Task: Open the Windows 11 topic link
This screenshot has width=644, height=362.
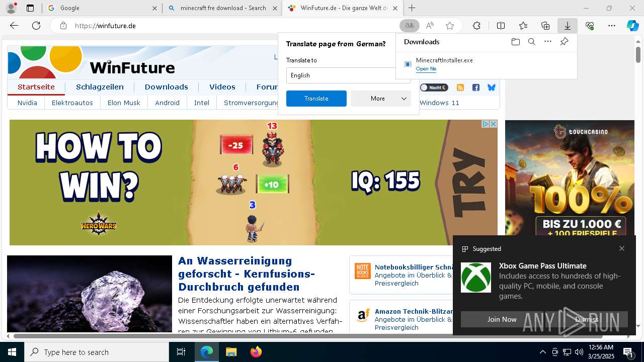Action: (x=439, y=103)
